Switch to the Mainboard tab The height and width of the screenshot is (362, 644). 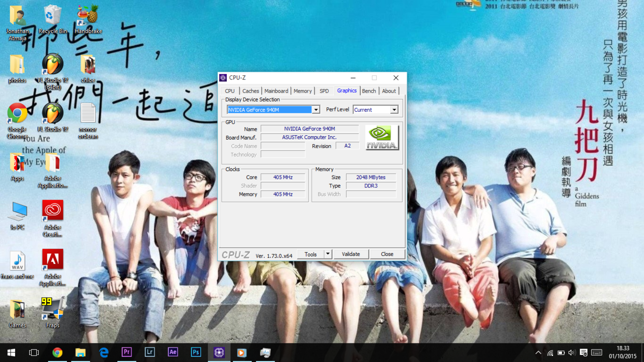(x=276, y=91)
